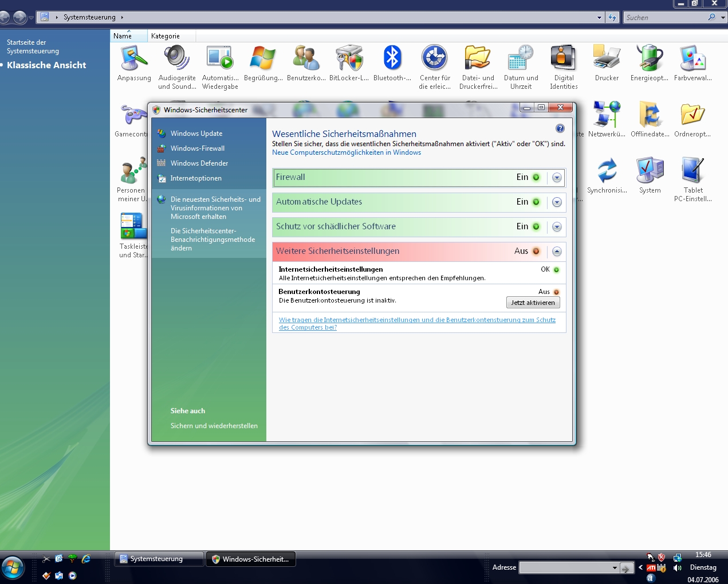Image resolution: width=728 pixels, height=584 pixels.
Task: Open the Windows Start orb
Action: coord(13,569)
